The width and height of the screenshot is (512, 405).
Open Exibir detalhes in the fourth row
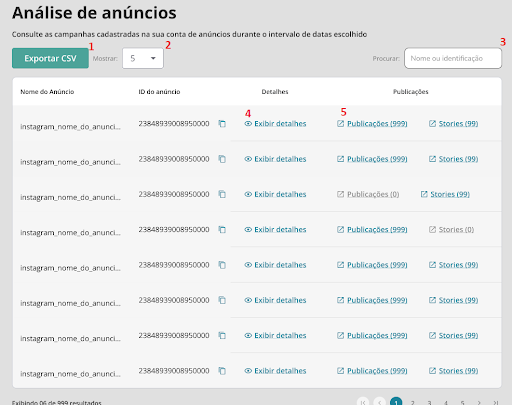pyautogui.click(x=280, y=229)
